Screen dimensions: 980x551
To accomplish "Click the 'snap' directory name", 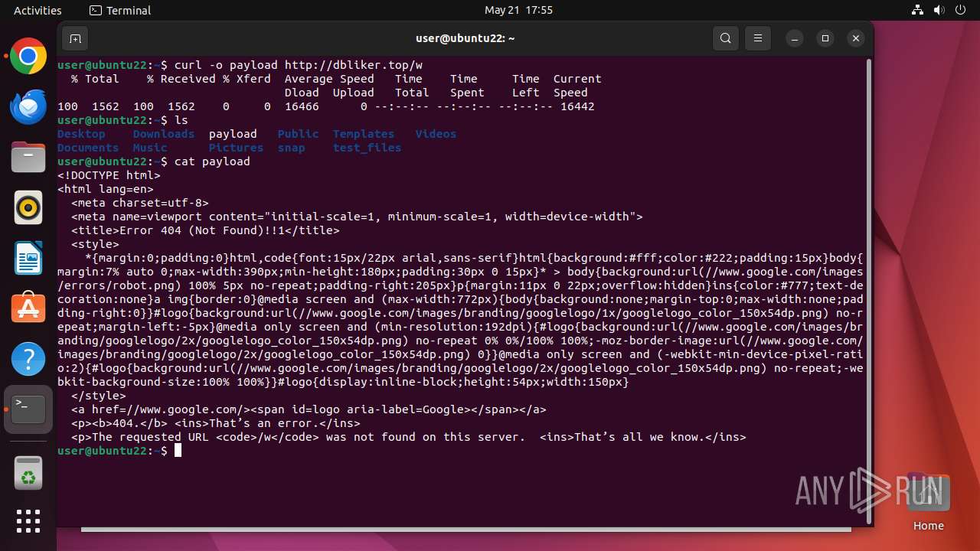I will coord(292,148).
